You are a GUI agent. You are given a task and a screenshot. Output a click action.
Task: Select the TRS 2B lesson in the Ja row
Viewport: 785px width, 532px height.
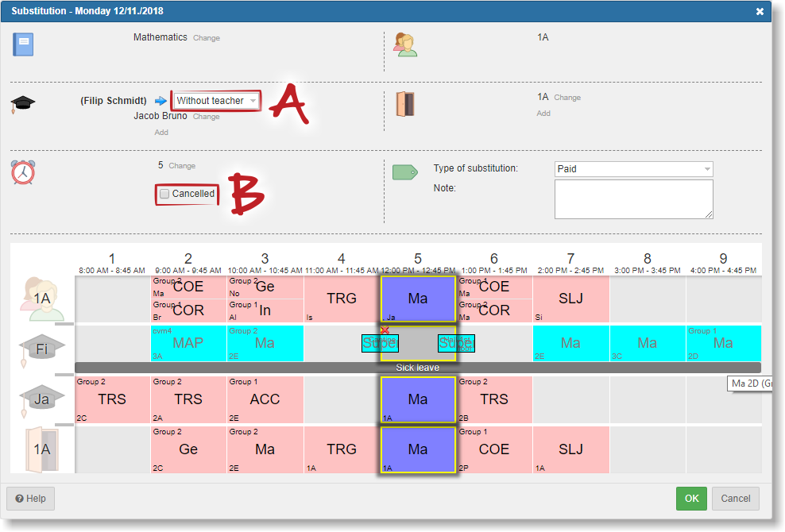494,399
